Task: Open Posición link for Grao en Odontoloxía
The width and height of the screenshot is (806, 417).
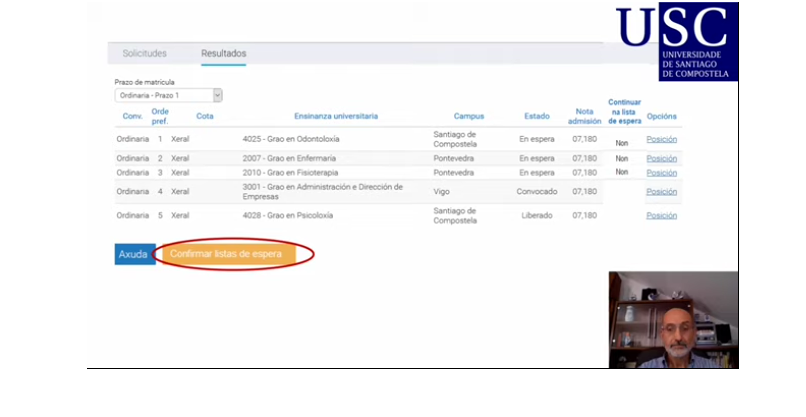Action: (662, 139)
